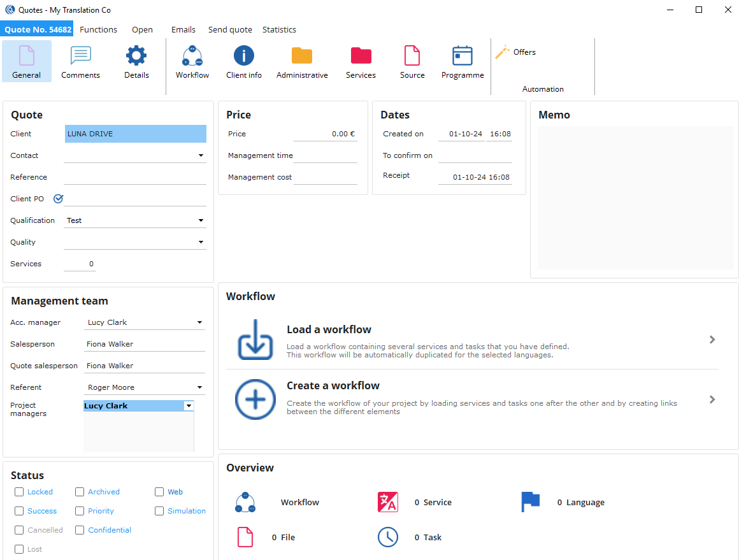Open the Statistics menu
The width and height of the screenshot is (739, 560).
click(x=279, y=30)
